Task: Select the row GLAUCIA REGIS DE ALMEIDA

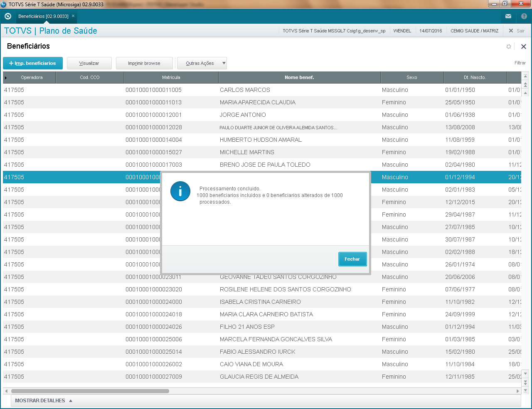Action: (x=262, y=377)
